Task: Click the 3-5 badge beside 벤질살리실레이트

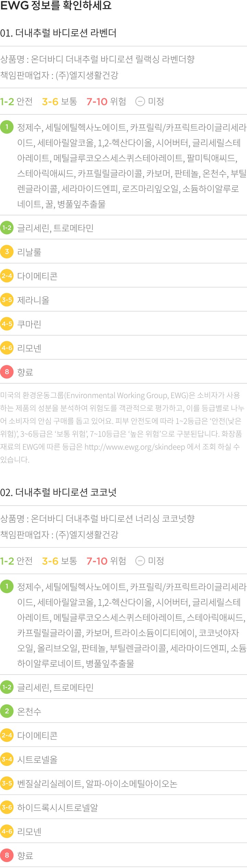Action: (7, 783)
